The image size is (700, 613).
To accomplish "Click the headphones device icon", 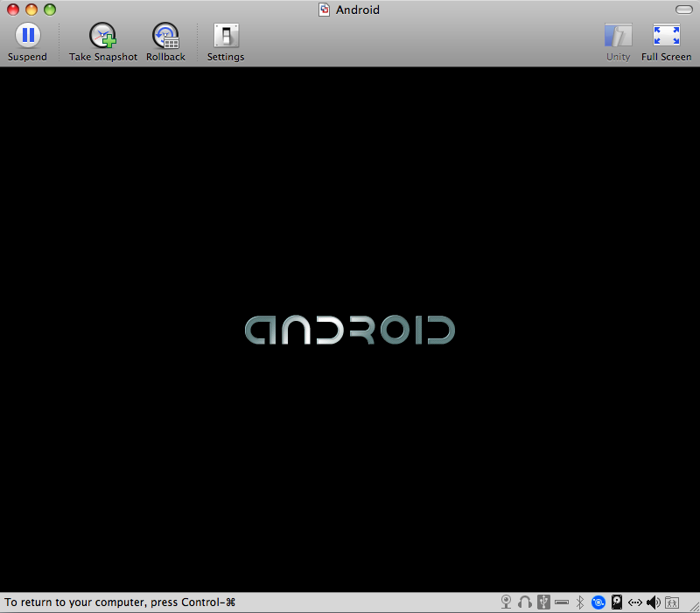I will 525,603.
